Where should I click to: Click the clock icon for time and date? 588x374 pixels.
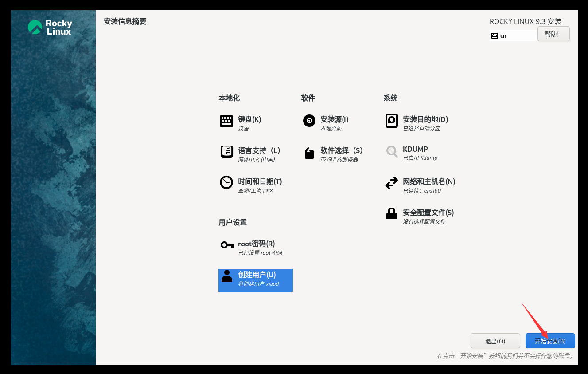[226, 182]
